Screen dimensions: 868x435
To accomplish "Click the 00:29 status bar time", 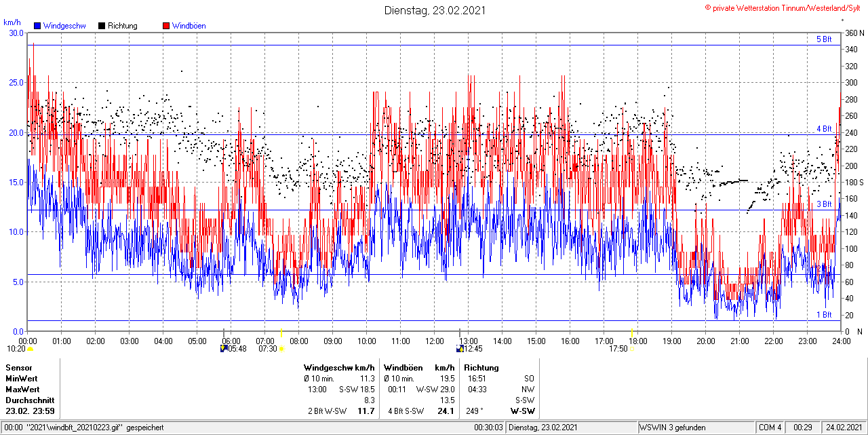I will point(803,428).
